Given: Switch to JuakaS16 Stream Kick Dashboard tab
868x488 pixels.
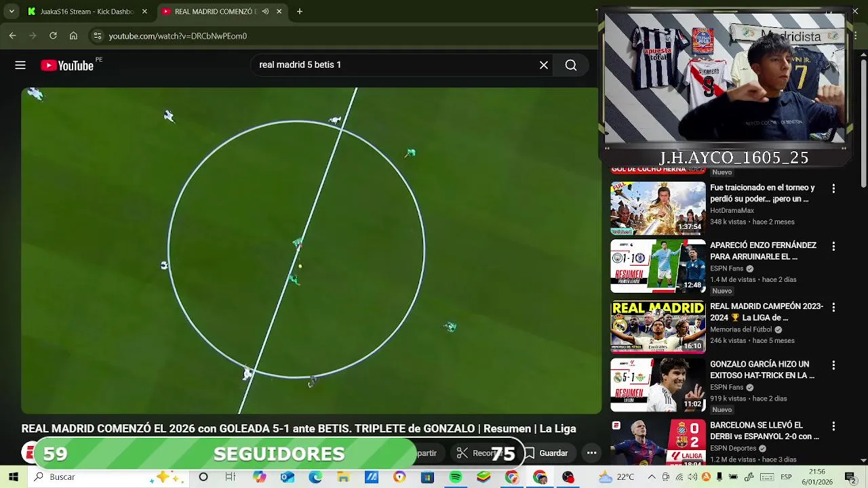Looking at the screenshot, I should (x=85, y=12).
